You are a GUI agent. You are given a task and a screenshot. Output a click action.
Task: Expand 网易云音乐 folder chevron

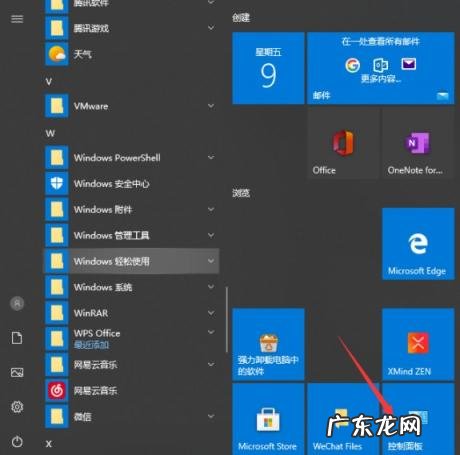(x=211, y=364)
